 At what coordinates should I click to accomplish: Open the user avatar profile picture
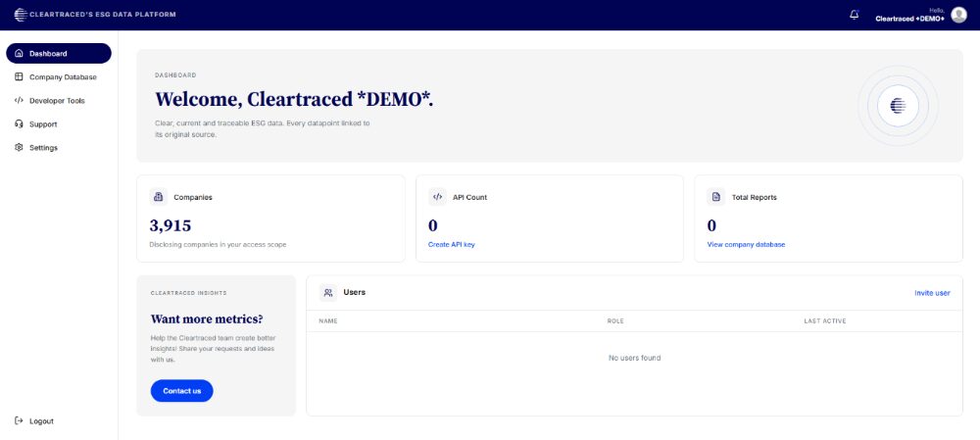[958, 15]
